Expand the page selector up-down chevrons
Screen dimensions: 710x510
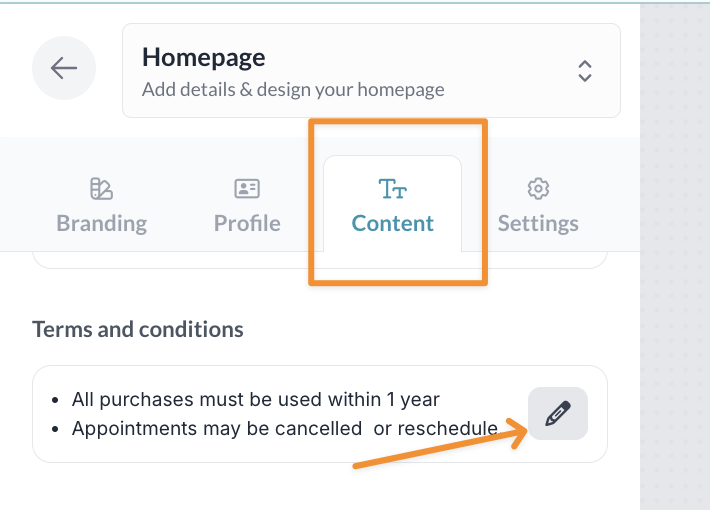point(585,71)
